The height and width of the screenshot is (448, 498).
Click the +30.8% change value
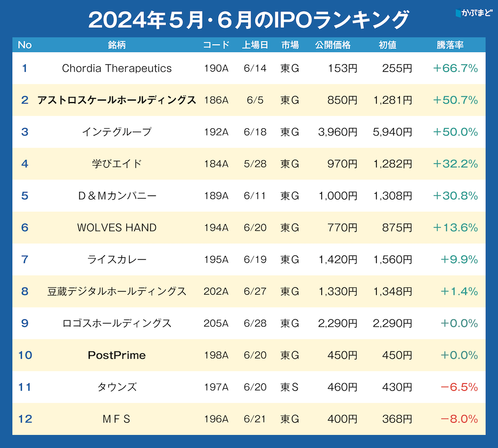tap(455, 196)
